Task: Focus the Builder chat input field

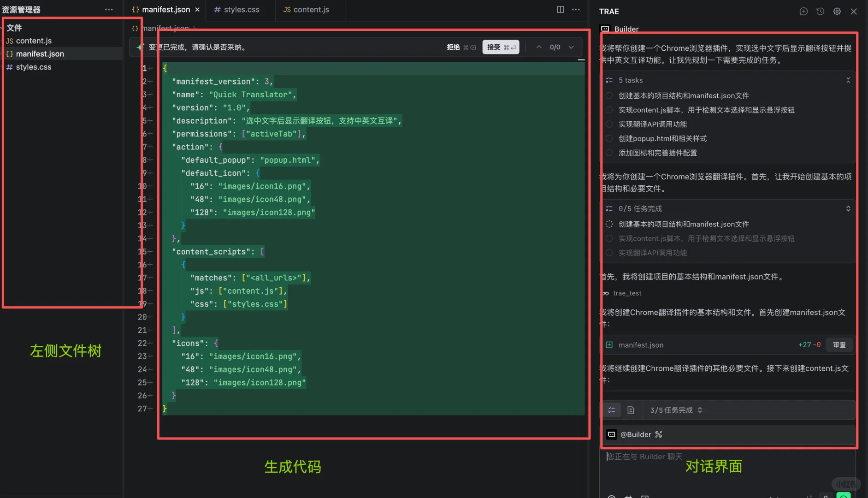Action: point(727,456)
